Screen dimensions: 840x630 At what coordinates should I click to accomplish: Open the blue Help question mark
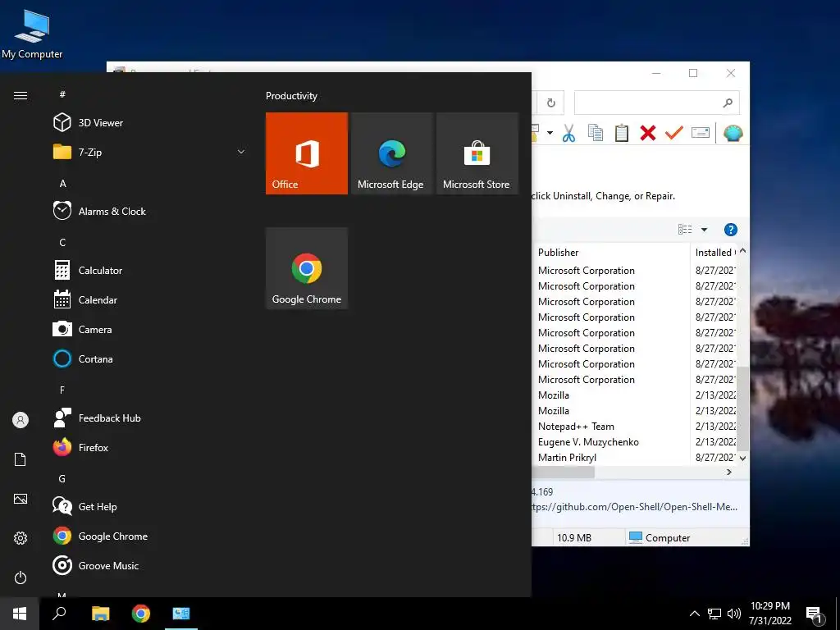pyautogui.click(x=730, y=230)
